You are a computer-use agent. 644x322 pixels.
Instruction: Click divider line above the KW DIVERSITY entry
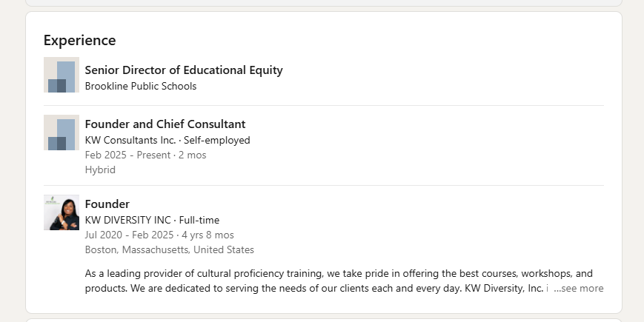pos(324,185)
